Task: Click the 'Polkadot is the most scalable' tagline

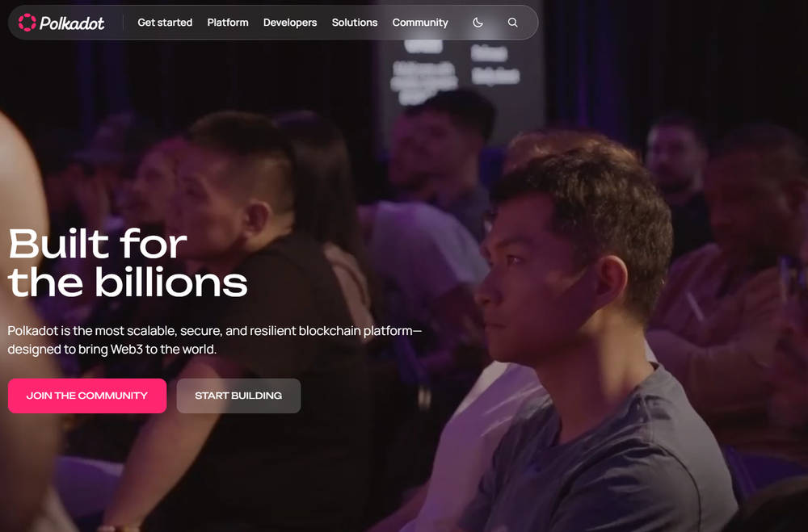Action: pyautogui.click(x=215, y=331)
